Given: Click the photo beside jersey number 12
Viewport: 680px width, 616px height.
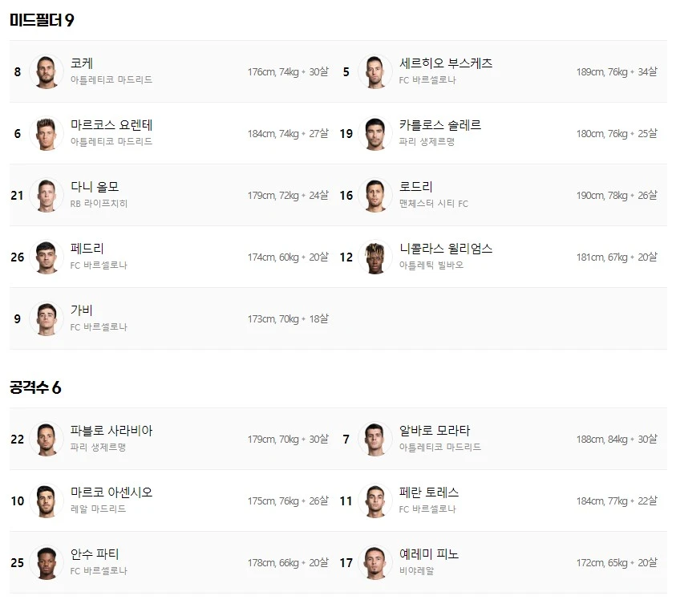Looking at the screenshot, I should 375,257.
